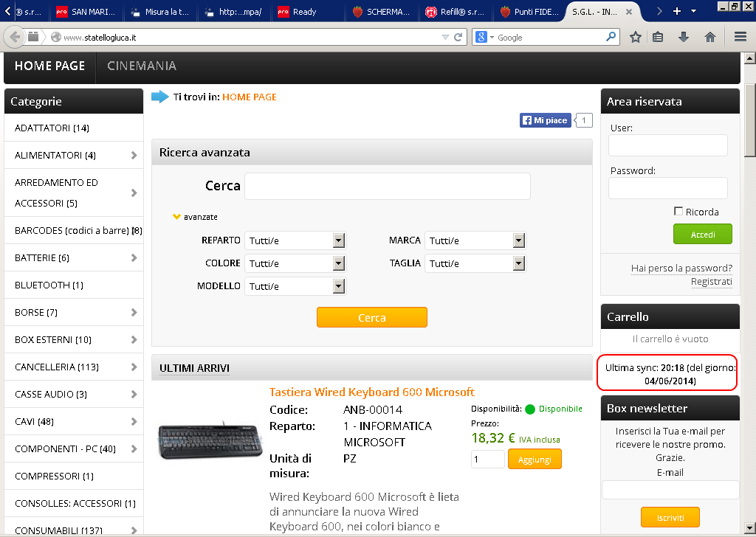Bookmark this page with the star icon
Image resolution: width=756 pixels, height=537 pixels.
tap(636, 37)
